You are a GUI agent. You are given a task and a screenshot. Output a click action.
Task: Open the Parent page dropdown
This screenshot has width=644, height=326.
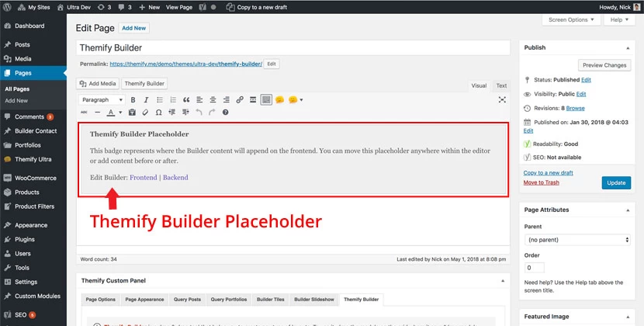577,240
